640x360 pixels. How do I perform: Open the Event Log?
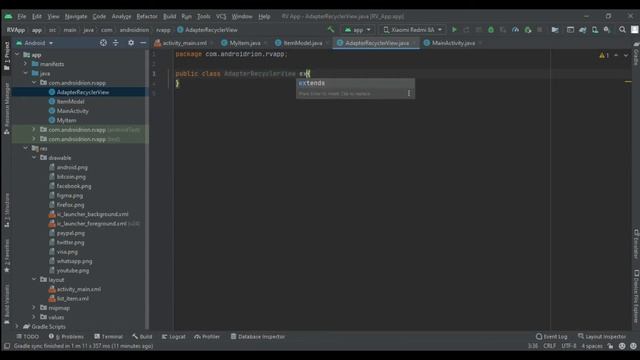pos(551,337)
